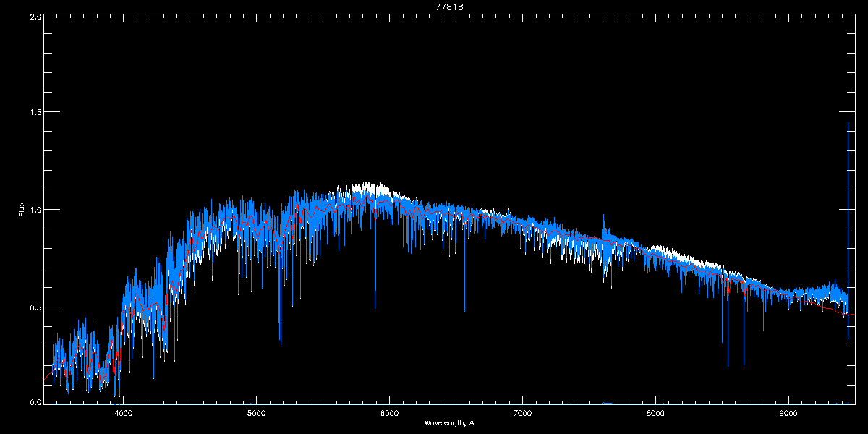
Task: Click the 1.0 flux tick label
Action: (35, 210)
